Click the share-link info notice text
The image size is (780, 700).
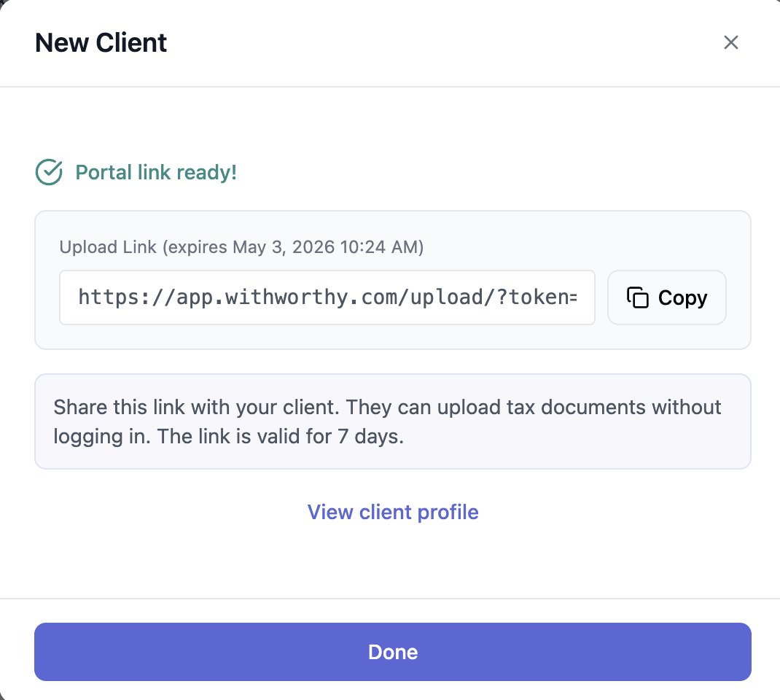[x=388, y=421]
